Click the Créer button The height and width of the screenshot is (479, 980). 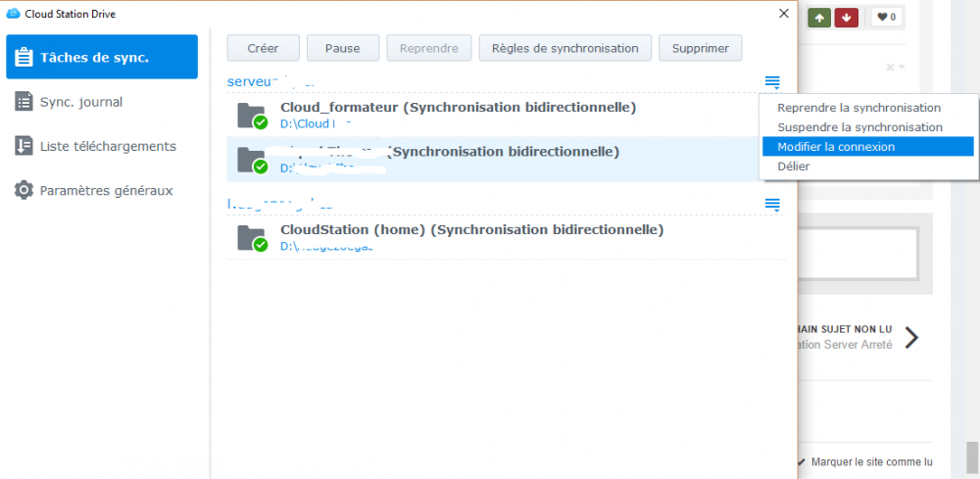click(x=263, y=48)
